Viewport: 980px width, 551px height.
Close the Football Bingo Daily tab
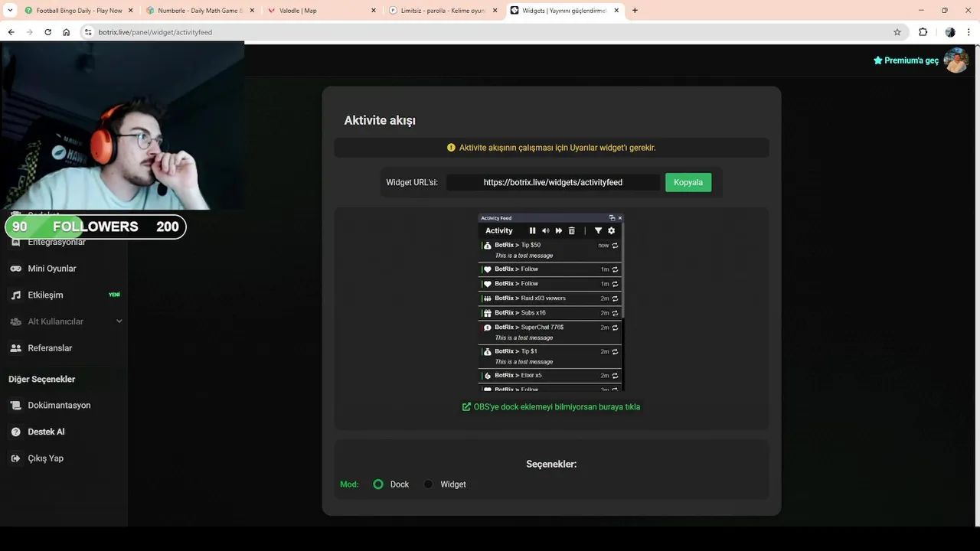pos(130,11)
